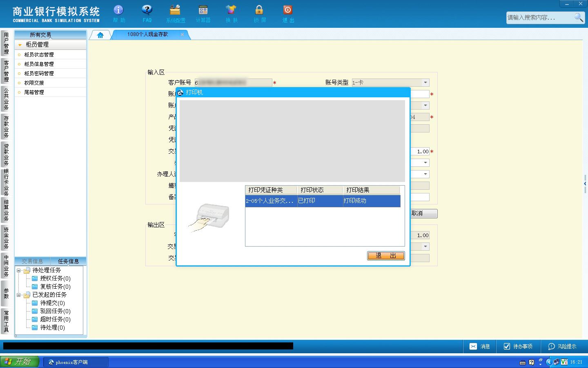Switch to 所有交易 tab
This screenshot has width=588, height=368.
pyautogui.click(x=40, y=35)
